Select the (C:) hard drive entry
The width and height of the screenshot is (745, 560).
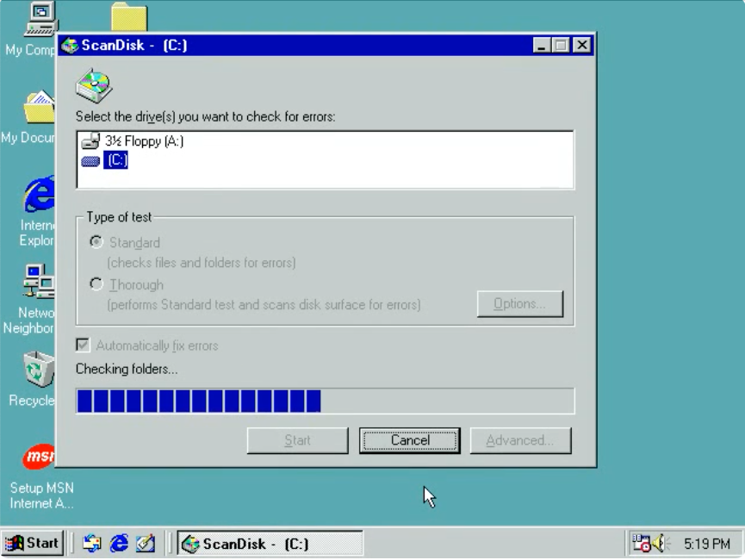[115, 159]
